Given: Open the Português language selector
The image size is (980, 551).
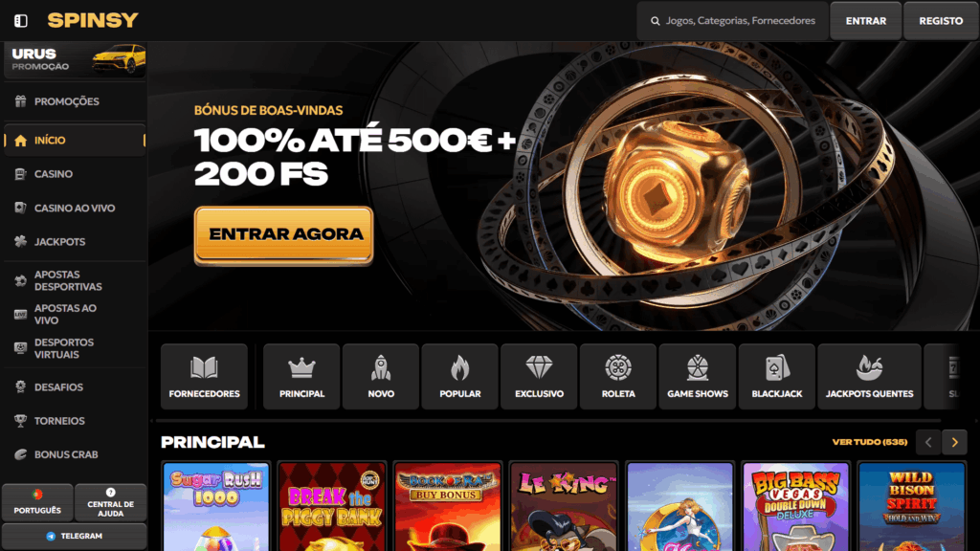Looking at the screenshot, I should [37, 502].
